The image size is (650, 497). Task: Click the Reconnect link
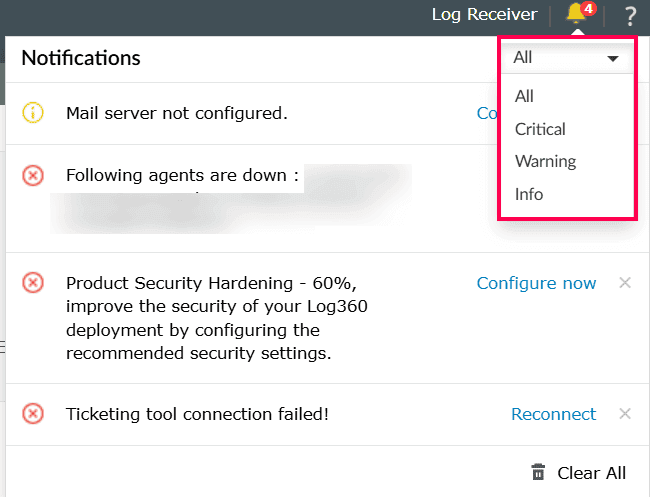click(x=553, y=414)
